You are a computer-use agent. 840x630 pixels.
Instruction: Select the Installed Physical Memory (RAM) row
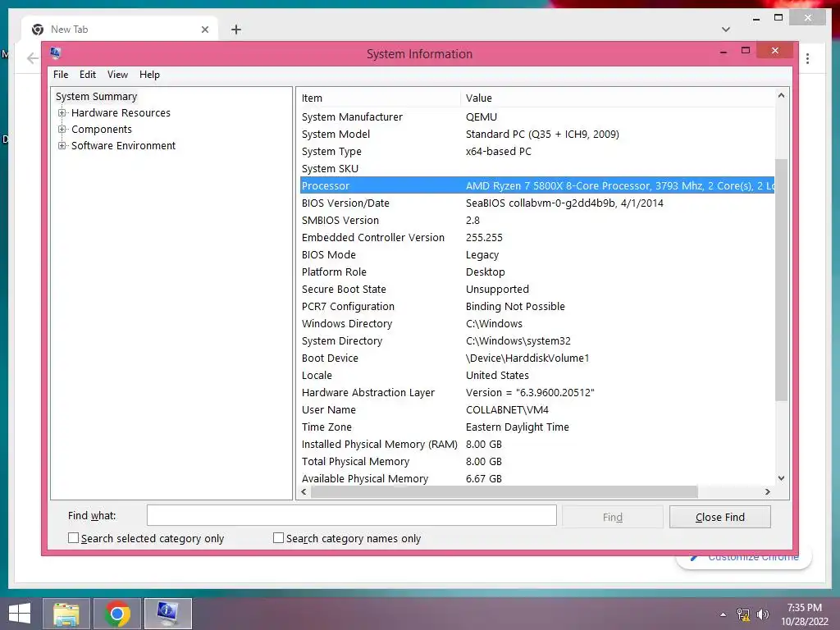pos(536,444)
